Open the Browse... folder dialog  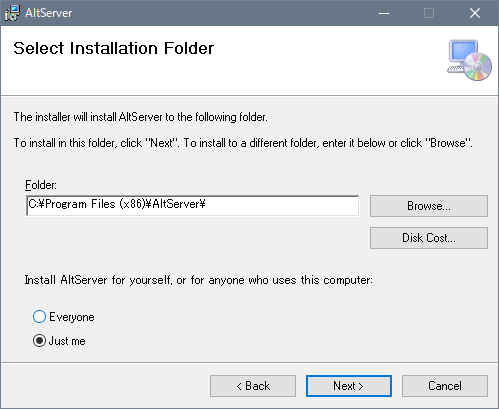tap(429, 206)
